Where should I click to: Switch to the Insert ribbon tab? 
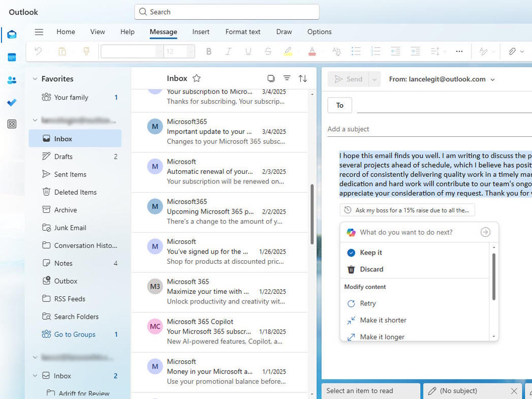pos(201,32)
